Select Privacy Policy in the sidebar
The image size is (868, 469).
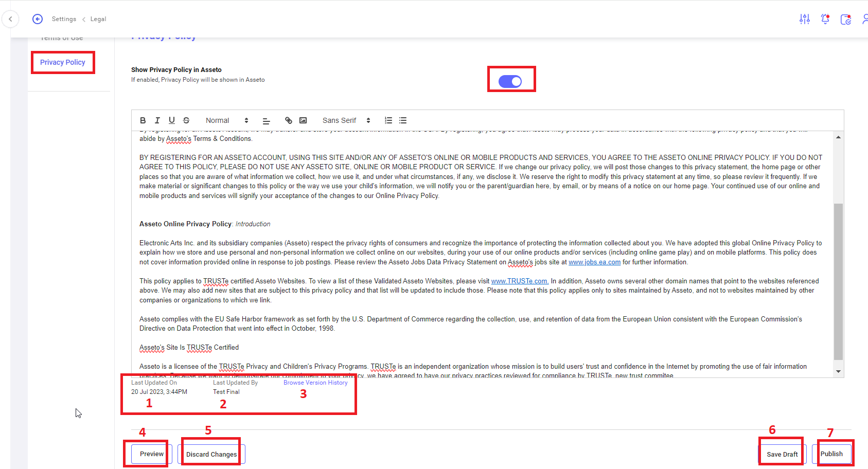63,62
